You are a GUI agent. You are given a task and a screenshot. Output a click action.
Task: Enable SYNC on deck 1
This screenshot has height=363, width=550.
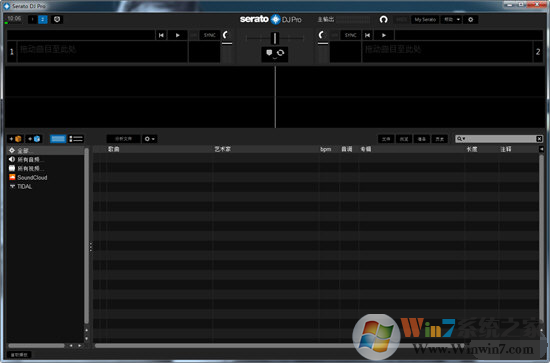pyautogui.click(x=209, y=35)
